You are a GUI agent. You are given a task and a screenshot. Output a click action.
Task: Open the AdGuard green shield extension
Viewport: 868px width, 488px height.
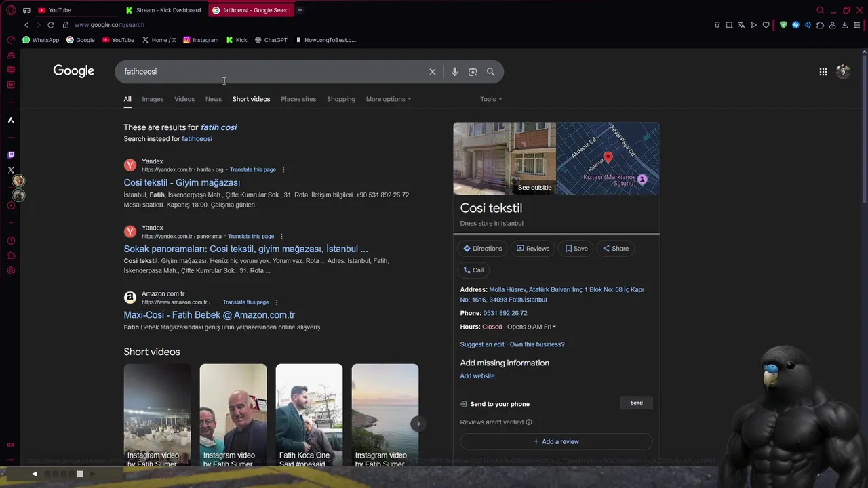point(783,25)
